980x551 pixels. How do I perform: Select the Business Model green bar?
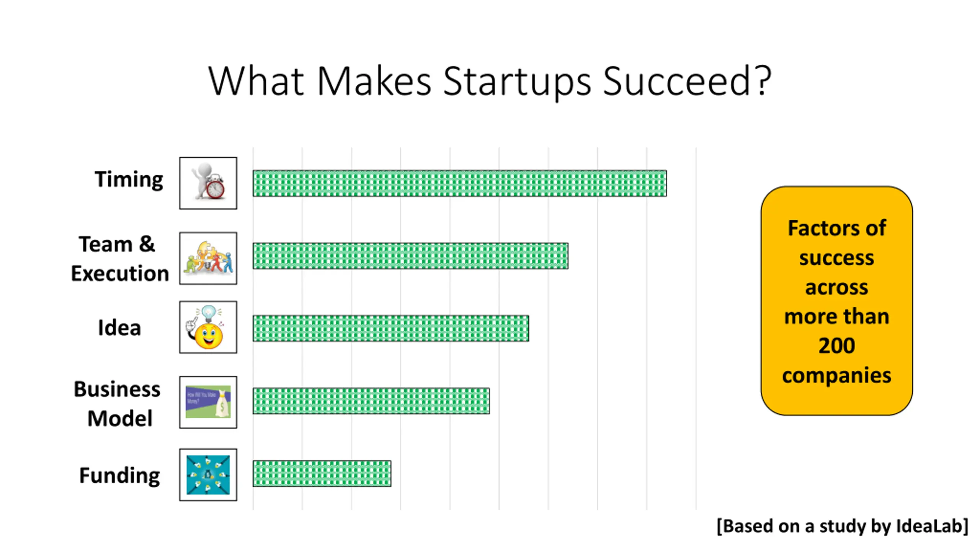[x=371, y=401]
